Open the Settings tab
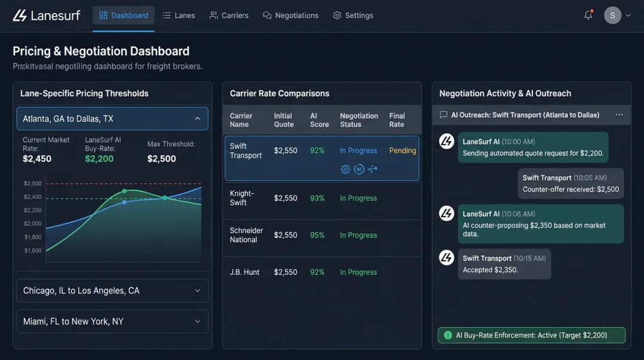Viewport: 644px width, 360px height. tap(353, 16)
